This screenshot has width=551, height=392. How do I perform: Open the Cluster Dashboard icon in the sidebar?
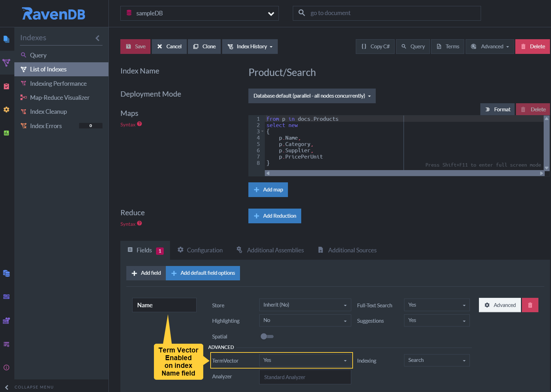6,320
